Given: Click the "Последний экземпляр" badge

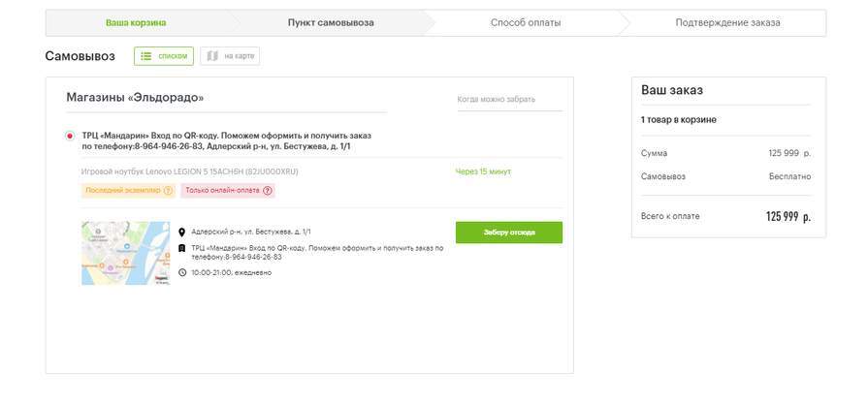Looking at the screenshot, I should [x=121, y=191].
